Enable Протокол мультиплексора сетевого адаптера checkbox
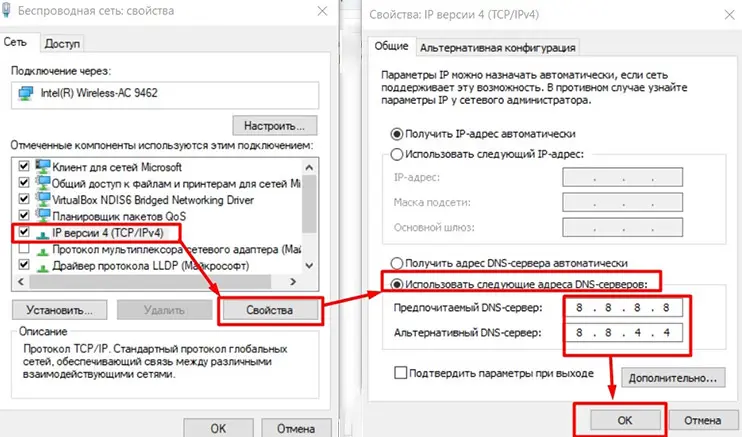Image resolution: width=742 pixels, height=437 pixels. tap(24, 249)
